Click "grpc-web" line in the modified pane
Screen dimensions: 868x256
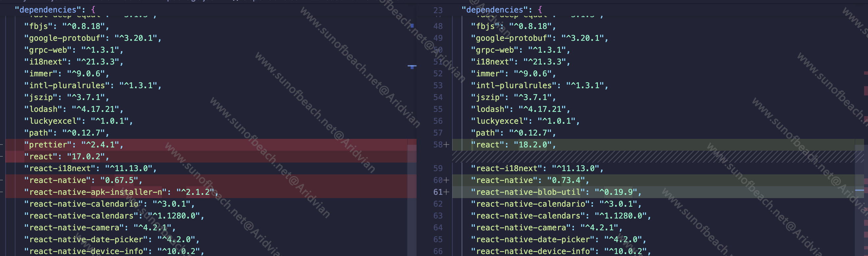(521, 50)
